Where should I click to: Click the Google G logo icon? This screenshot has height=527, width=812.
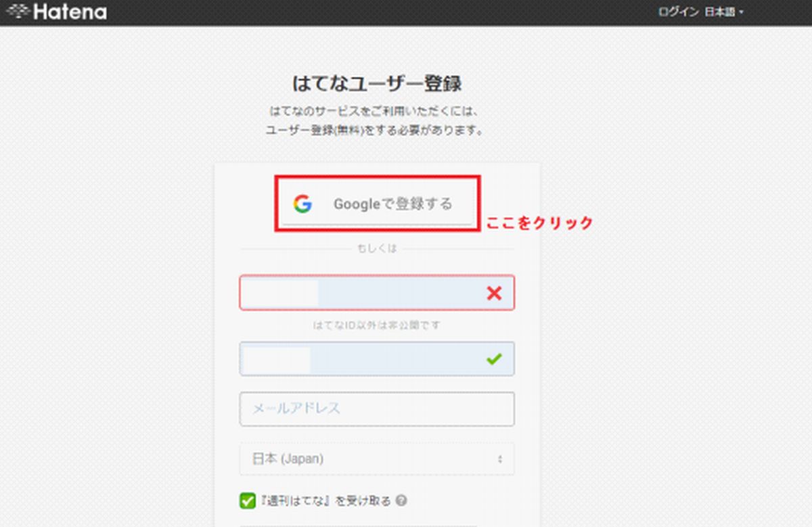(x=302, y=204)
